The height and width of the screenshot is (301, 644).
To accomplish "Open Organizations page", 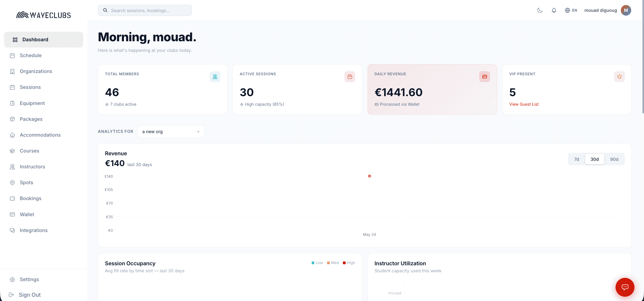I will [x=44, y=71].
